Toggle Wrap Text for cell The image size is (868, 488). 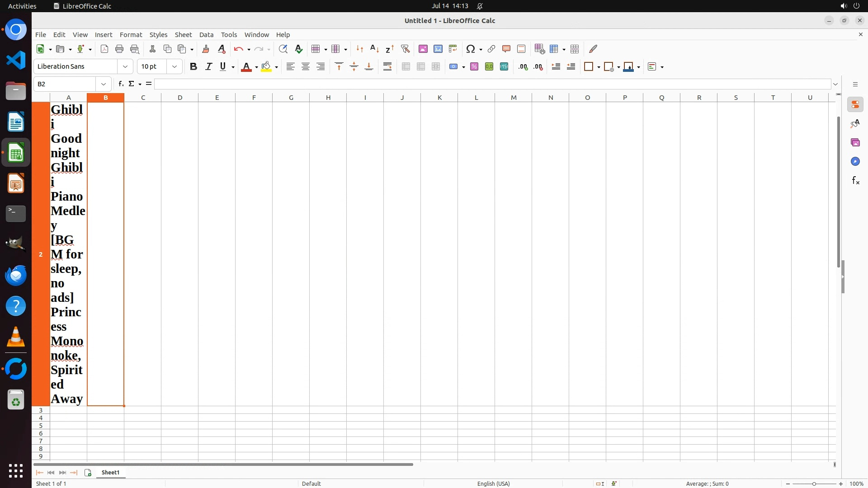tap(387, 66)
